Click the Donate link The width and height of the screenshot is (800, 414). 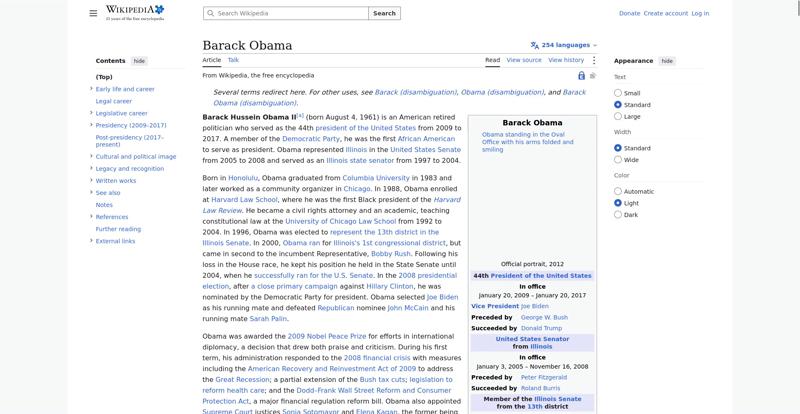[630, 13]
